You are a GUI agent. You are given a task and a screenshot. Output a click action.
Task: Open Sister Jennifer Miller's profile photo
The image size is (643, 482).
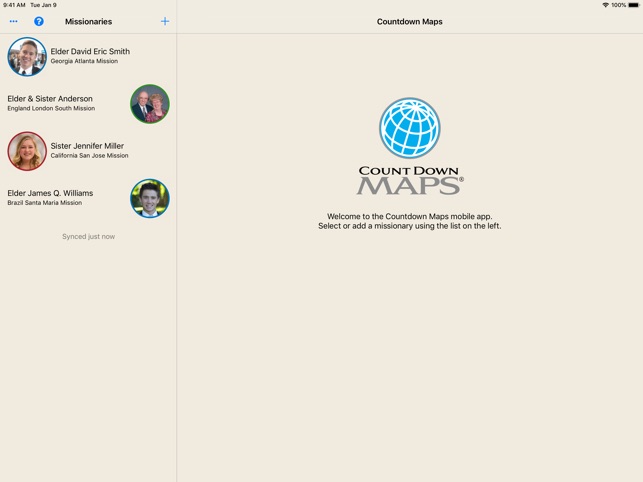pyautogui.click(x=27, y=151)
